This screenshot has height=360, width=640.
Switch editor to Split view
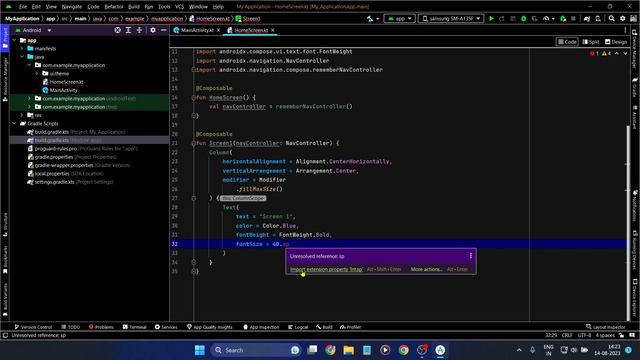pyautogui.click(x=591, y=42)
